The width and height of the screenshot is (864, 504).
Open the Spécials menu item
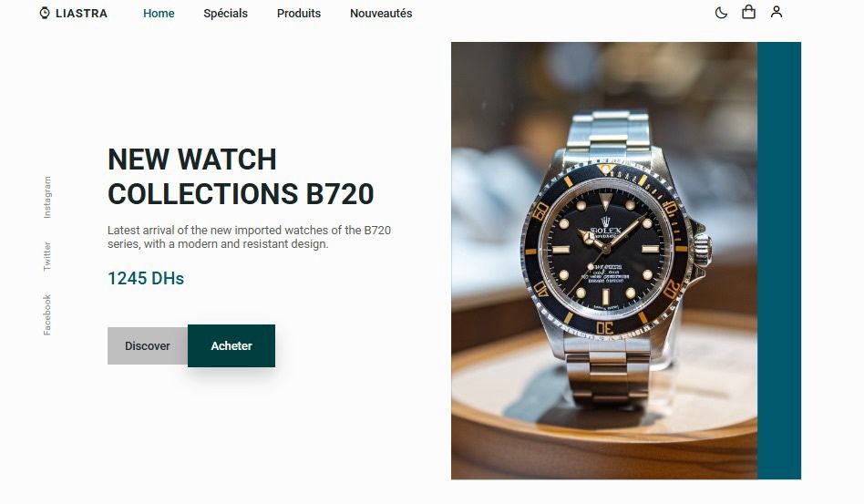225,14
